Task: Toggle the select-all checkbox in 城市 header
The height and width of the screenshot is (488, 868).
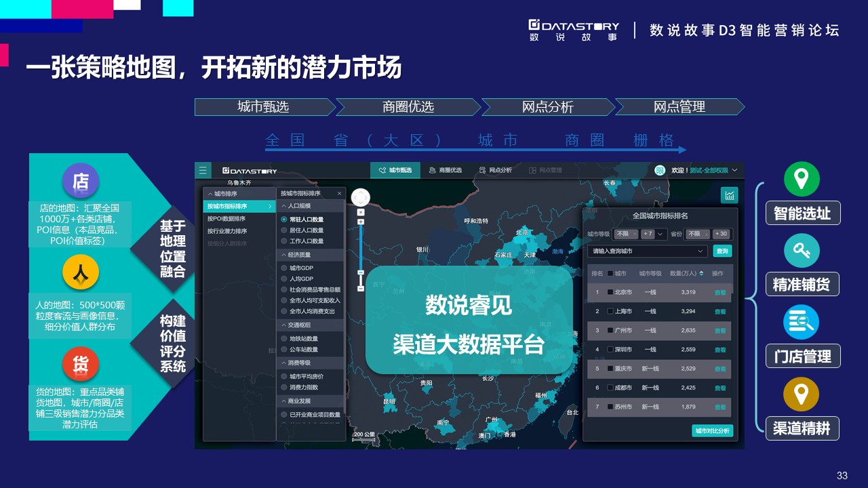Action: [610, 273]
